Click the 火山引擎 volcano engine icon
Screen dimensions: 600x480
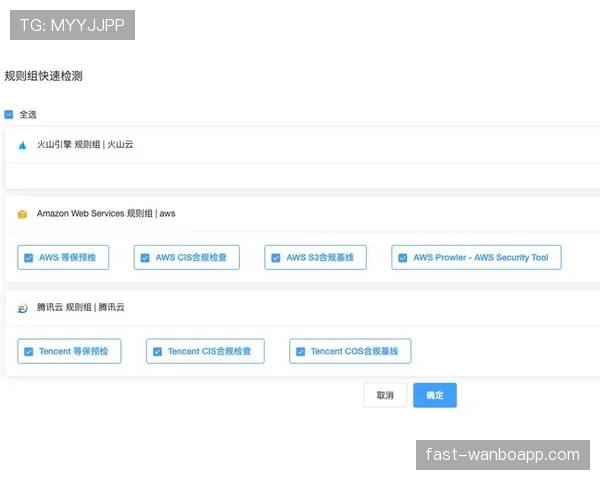coord(22,145)
